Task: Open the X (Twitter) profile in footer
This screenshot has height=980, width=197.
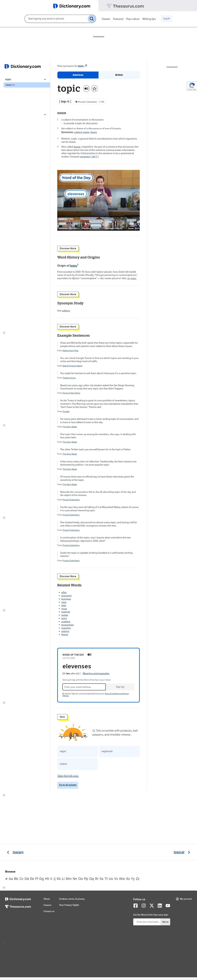Action: click(x=152, y=905)
